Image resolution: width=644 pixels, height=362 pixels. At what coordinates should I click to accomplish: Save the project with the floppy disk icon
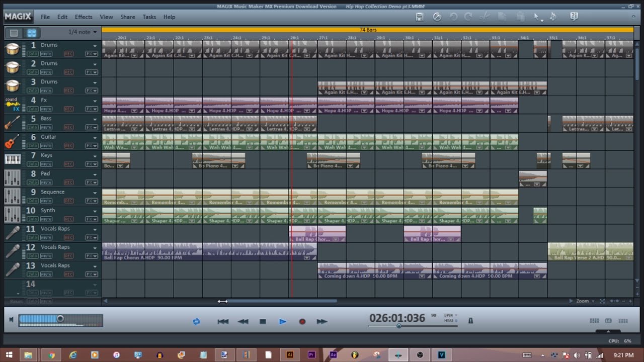(x=419, y=17)
